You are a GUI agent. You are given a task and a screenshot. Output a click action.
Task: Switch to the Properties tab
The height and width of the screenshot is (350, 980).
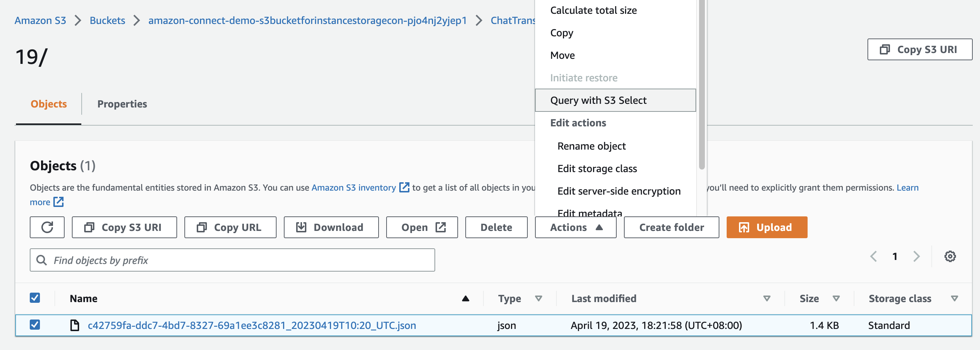(122, 104)
